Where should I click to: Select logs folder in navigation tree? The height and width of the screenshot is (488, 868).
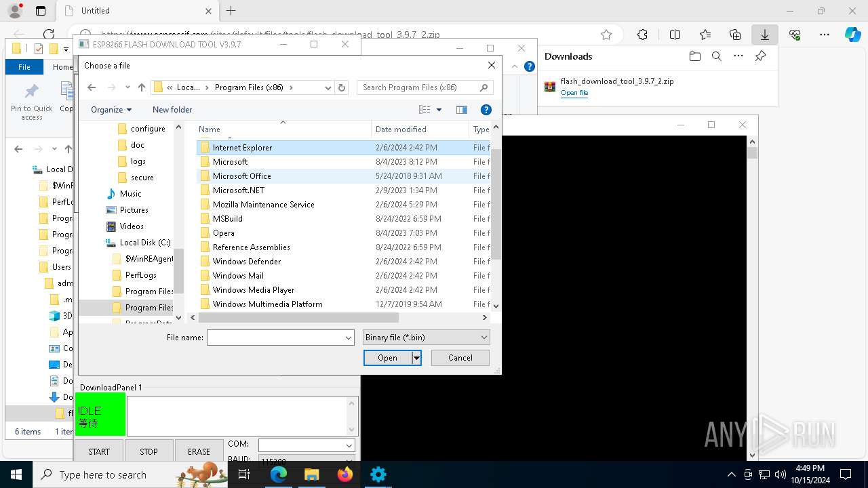(x=132, y=161)
